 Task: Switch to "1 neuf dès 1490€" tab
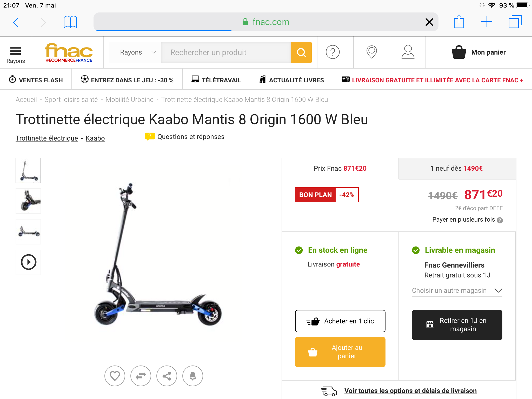click(x=457, y=169)
